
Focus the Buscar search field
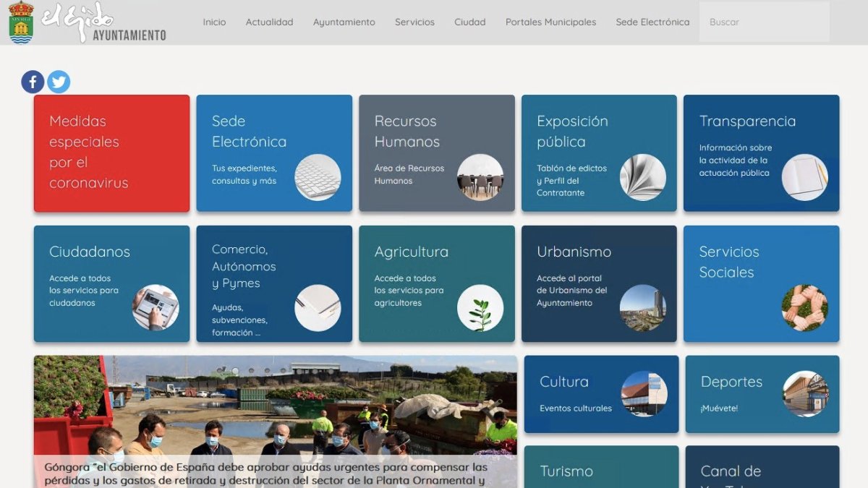765,22
